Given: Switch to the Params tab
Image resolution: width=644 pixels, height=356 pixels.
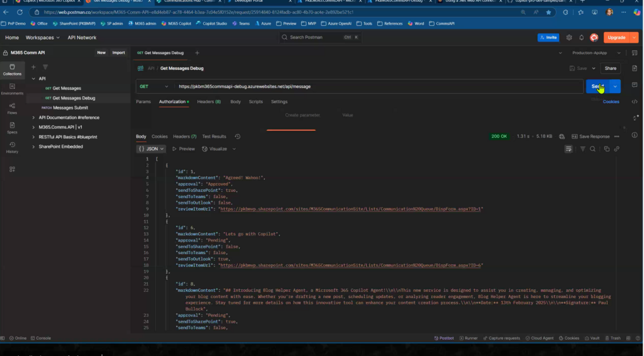Looking at the screenshot, I should [x=143, y=102].
